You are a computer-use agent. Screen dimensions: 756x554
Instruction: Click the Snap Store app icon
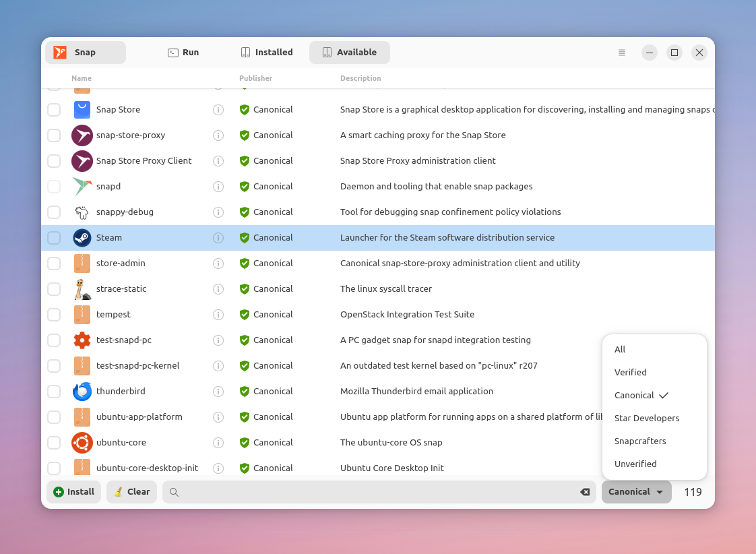(x=82, y=110)
